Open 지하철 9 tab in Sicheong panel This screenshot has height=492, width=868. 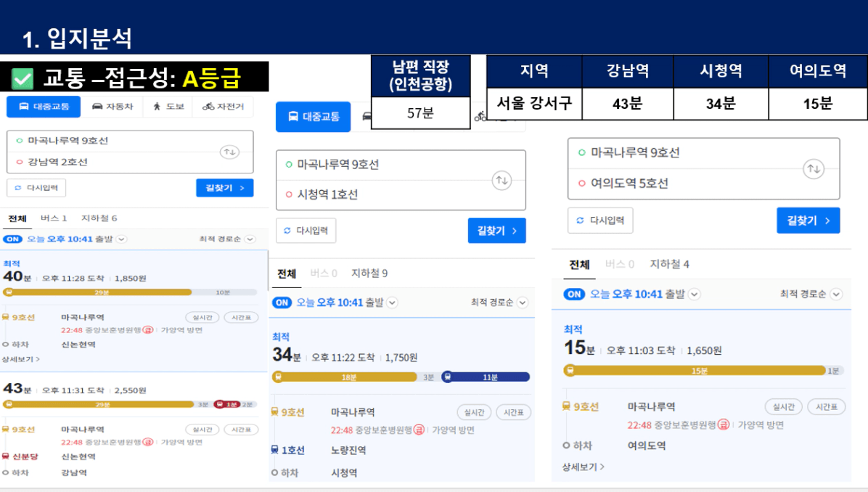pyautogui.click(x=369, y=274)
